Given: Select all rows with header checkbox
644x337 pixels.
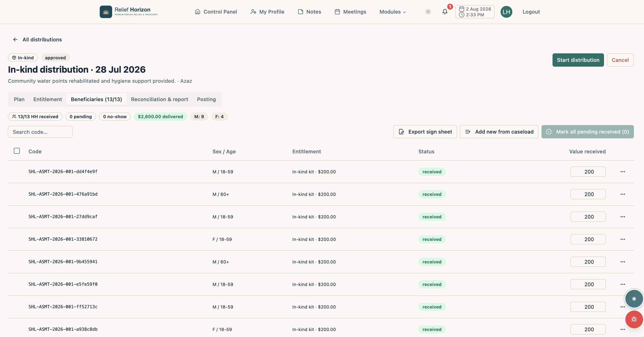Looking at the screenshot, I should (17, 151).
